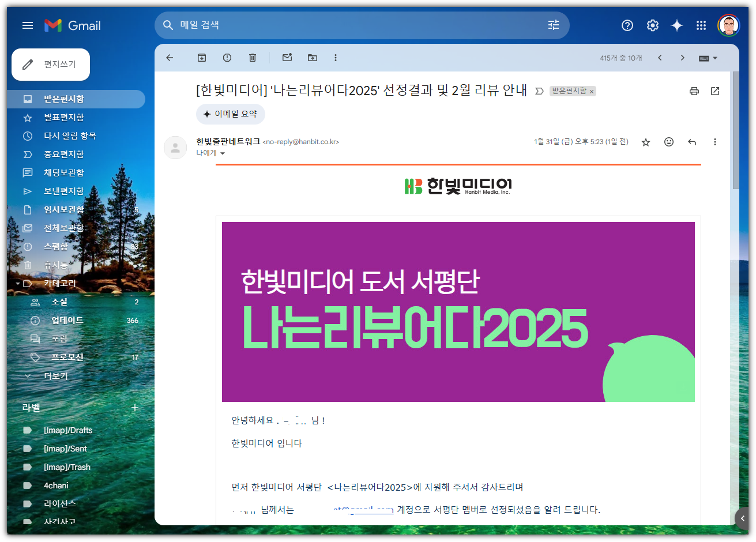This screenshot has width=756, height=542.
Task: Open the 별표편지함 folder
Action: point(76,118)
